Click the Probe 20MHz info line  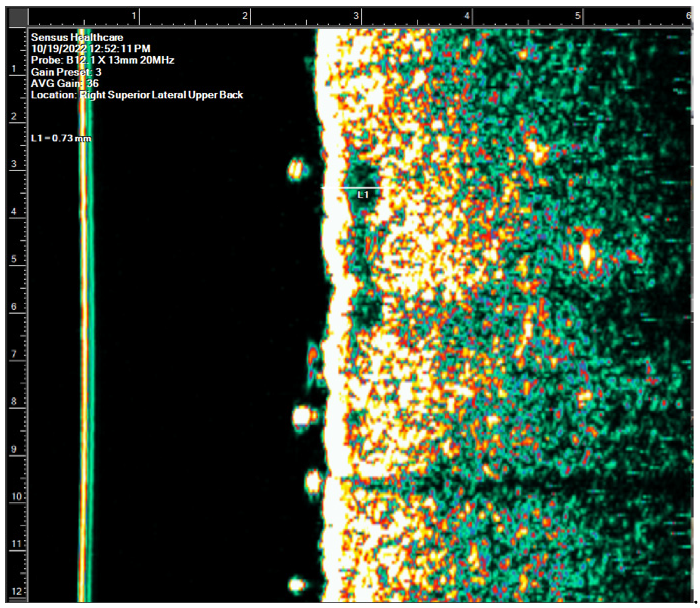pyautogui.click(x=103, y=60)
